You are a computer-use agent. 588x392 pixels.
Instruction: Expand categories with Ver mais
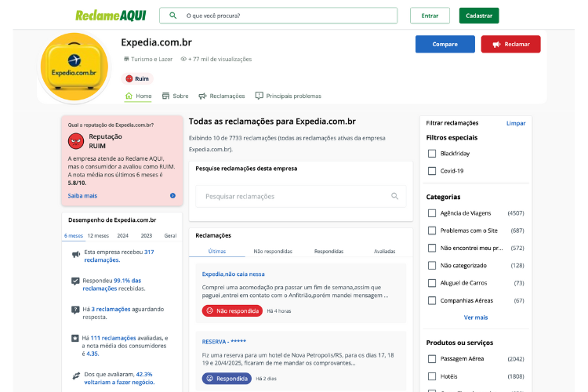point(476,318)
